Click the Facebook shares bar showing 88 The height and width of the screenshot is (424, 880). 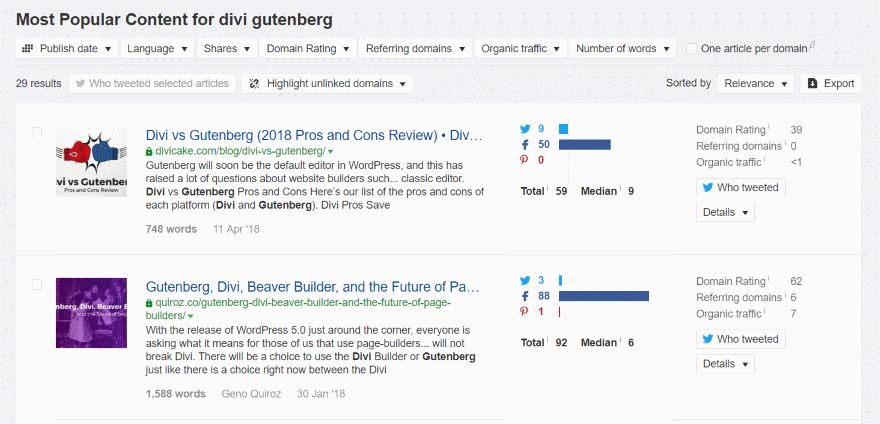click(x=604, y=296)
